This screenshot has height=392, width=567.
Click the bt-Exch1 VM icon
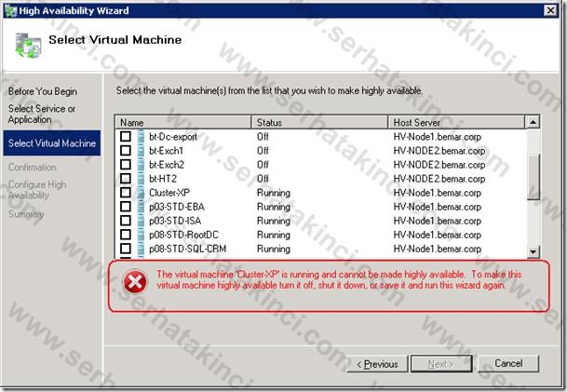coord(141,151)
